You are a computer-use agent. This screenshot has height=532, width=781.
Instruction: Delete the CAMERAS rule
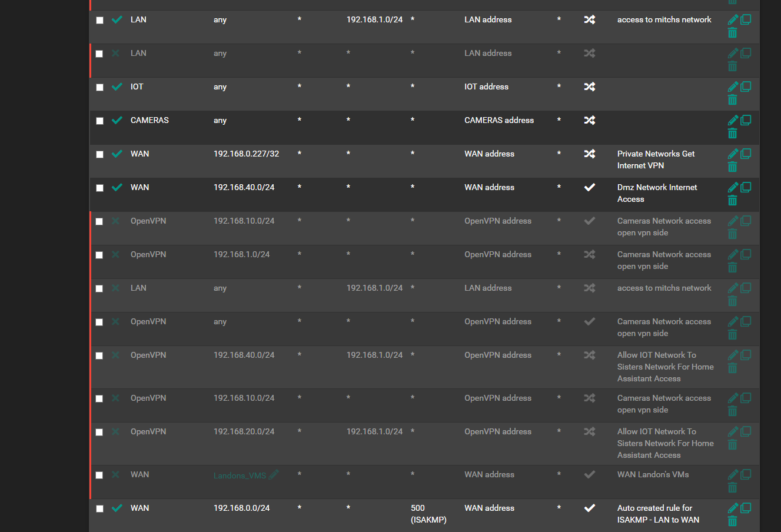[x=733, y=133]
